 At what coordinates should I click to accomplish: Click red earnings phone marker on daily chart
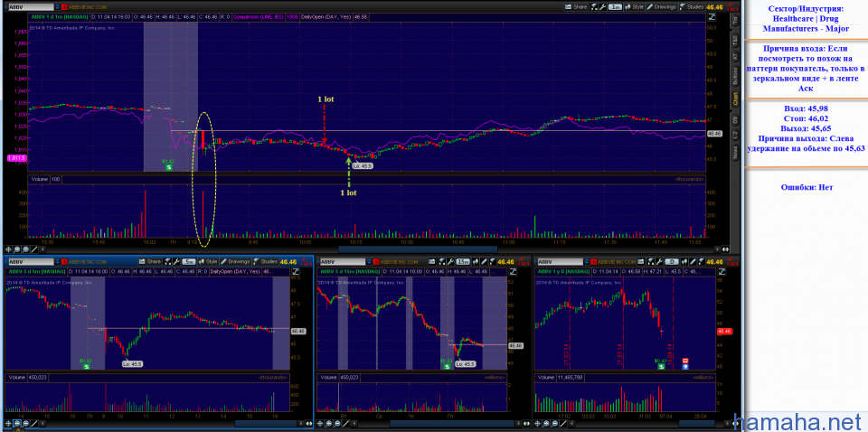click(x=685, y=360)
